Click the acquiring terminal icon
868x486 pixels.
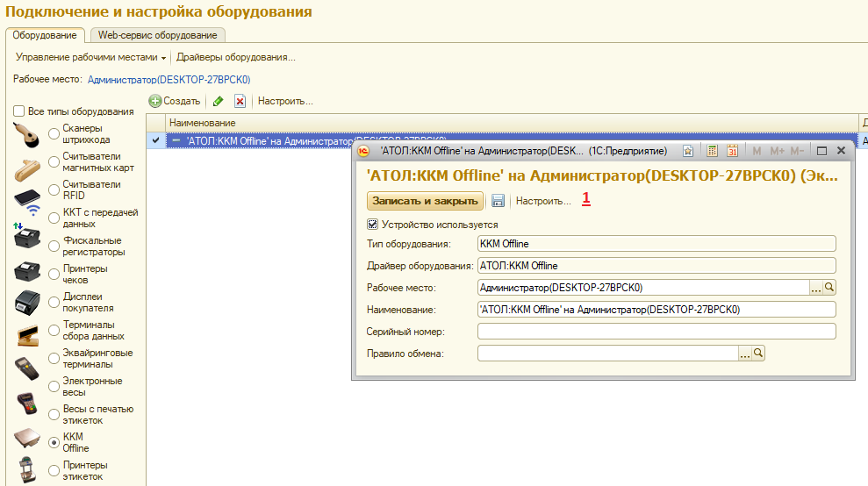26,404
